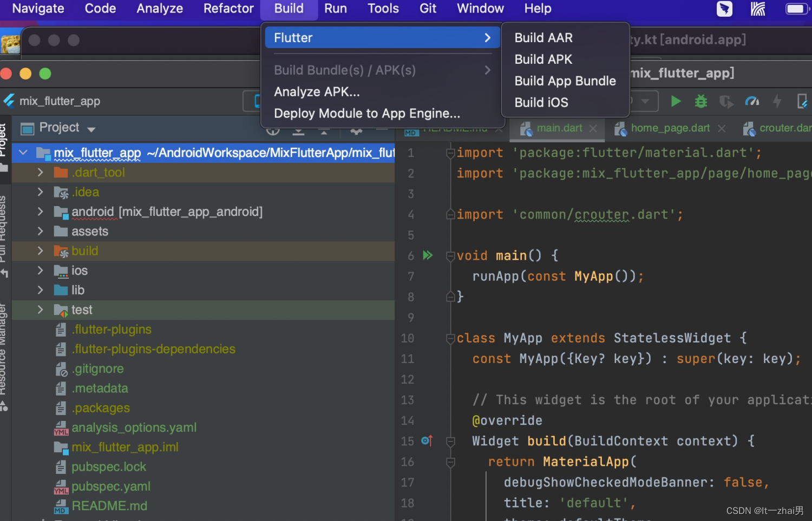Image resolution: width=812 pixels, height=521 pixels.
Task: Fold the main() function on line 6
Action: point(450,256)
